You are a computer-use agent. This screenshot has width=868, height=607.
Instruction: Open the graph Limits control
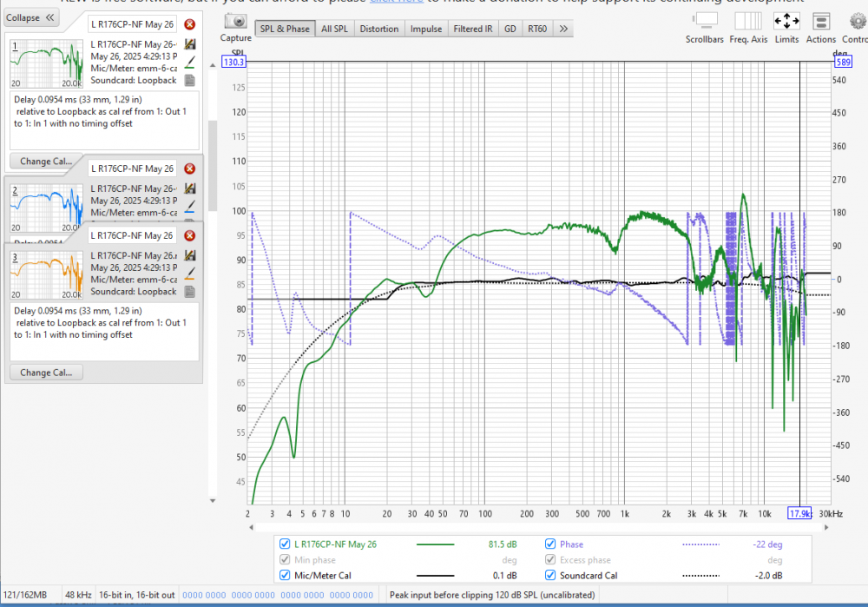(786, 22)
